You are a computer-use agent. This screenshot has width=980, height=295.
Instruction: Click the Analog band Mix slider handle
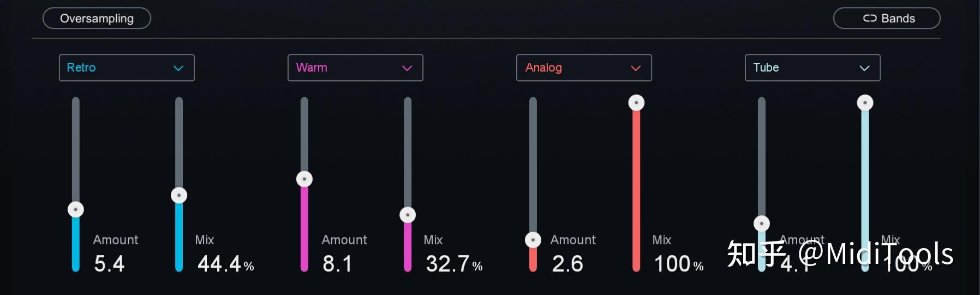(x=636, y=103)
